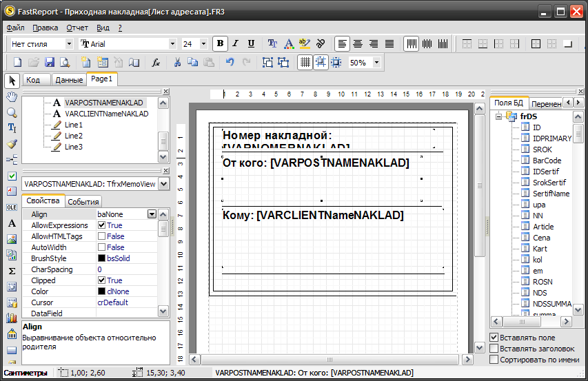Enable Вставлять заголовок option
Viewport: 588px width, 381px height.
(494, 349)
